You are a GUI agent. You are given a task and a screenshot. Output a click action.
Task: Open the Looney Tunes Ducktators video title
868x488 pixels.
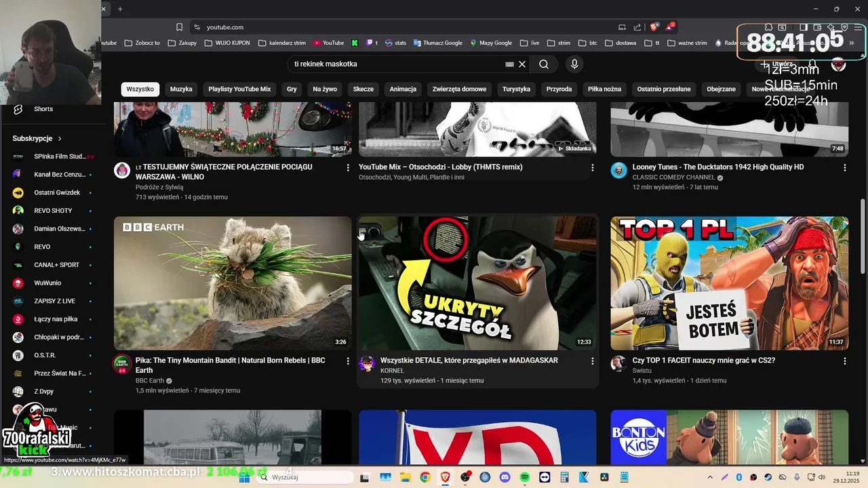(718, 167)
